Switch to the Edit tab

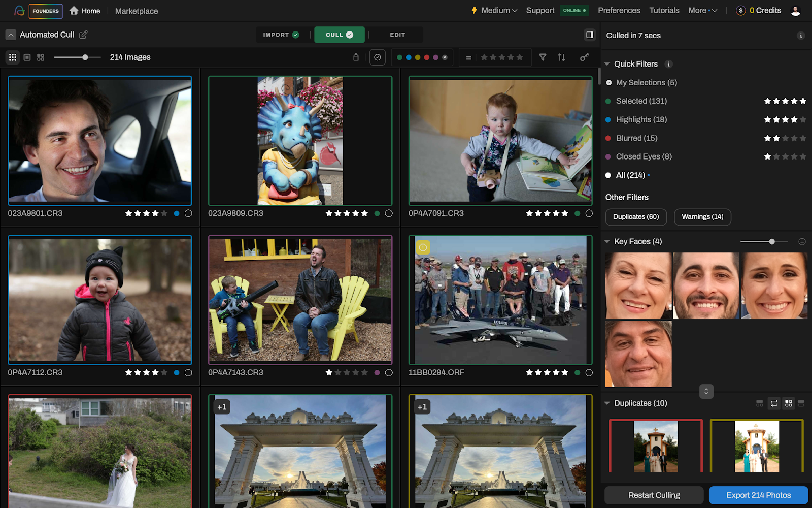point(397,35)
